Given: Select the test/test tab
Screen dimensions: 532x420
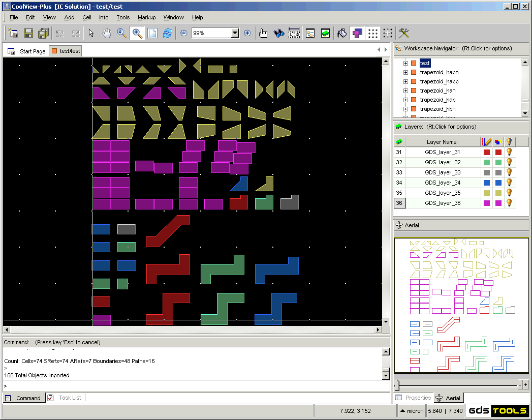Looking at the screenshot, I should (66, 51).
